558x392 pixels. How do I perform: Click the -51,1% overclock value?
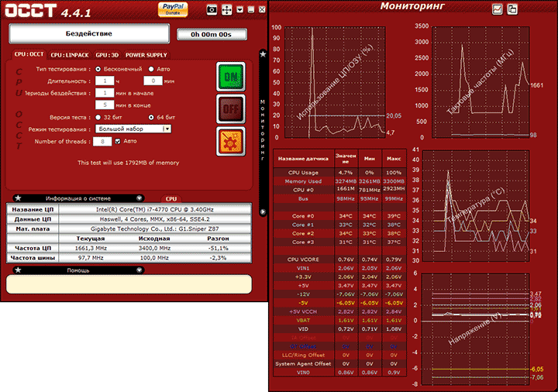(218, 248)
